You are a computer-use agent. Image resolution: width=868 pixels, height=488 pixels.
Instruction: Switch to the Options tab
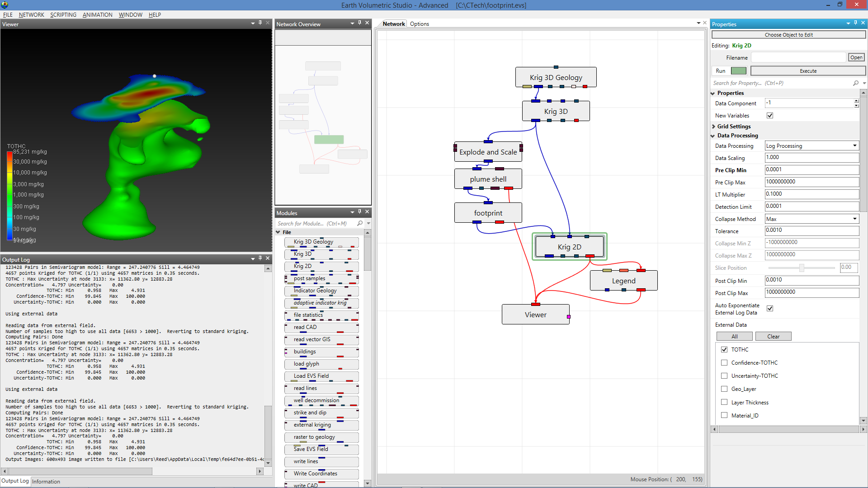tap(419, 24)
